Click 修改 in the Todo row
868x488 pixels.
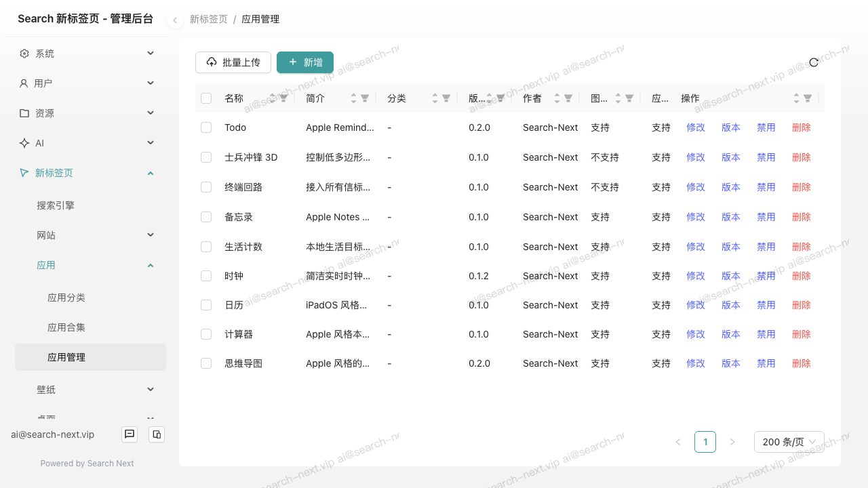pos(696,127)
